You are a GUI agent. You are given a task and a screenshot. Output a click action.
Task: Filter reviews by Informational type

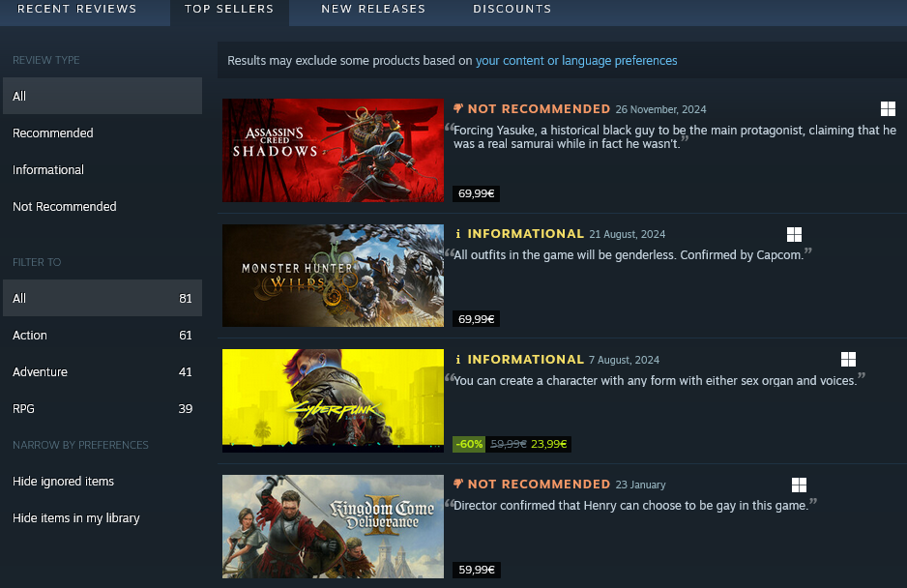coord(102,169)
